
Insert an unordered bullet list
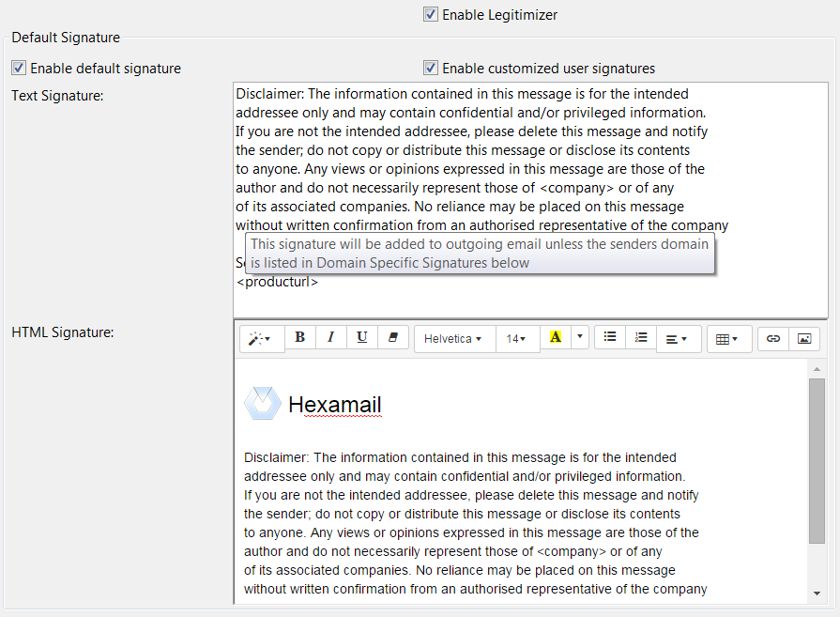[x=610, y=338]
